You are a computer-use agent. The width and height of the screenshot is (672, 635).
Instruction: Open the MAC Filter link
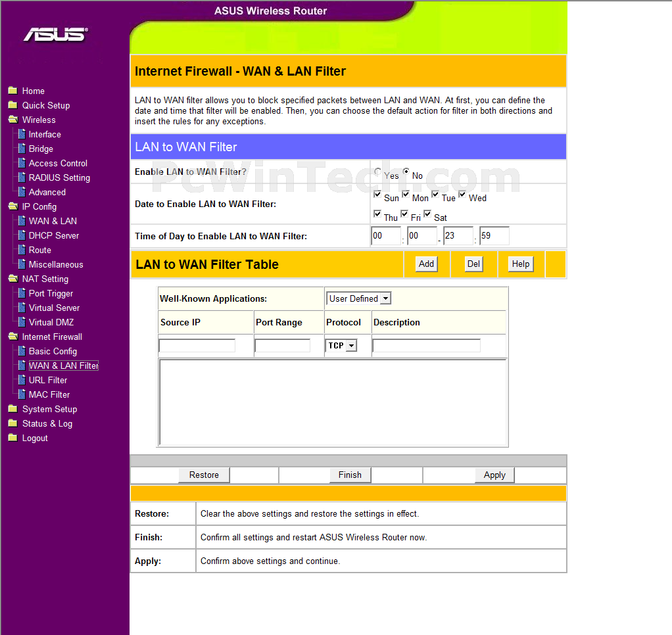(x=49, y=394)
